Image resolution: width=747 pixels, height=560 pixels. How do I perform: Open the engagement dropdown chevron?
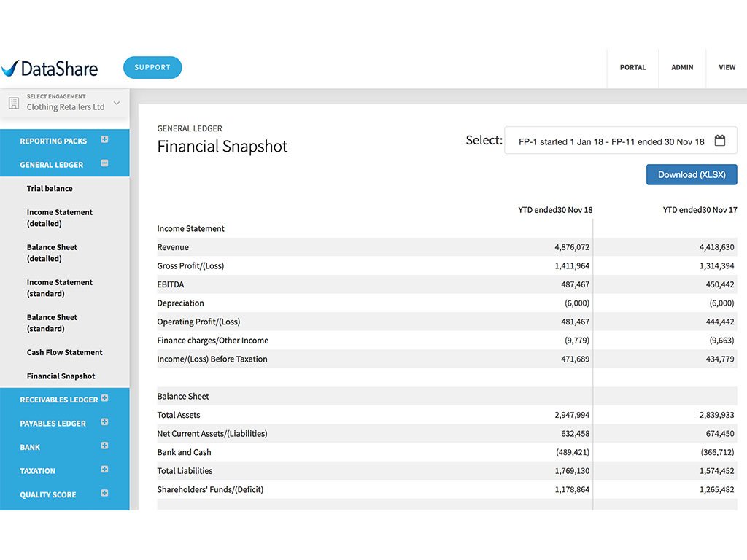117,103
